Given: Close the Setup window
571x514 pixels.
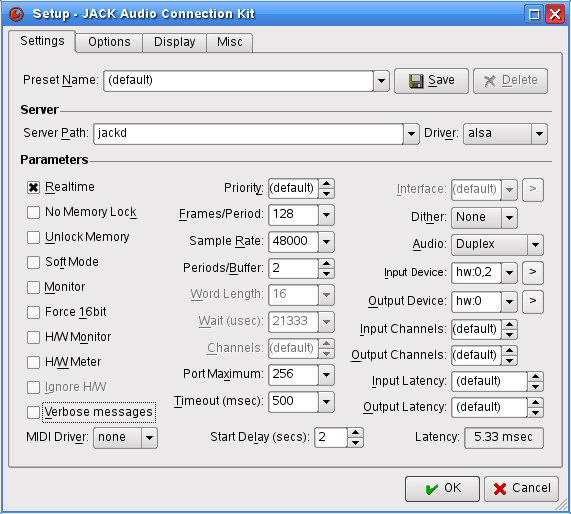Looking at the screenshot, I should (555, 15).
